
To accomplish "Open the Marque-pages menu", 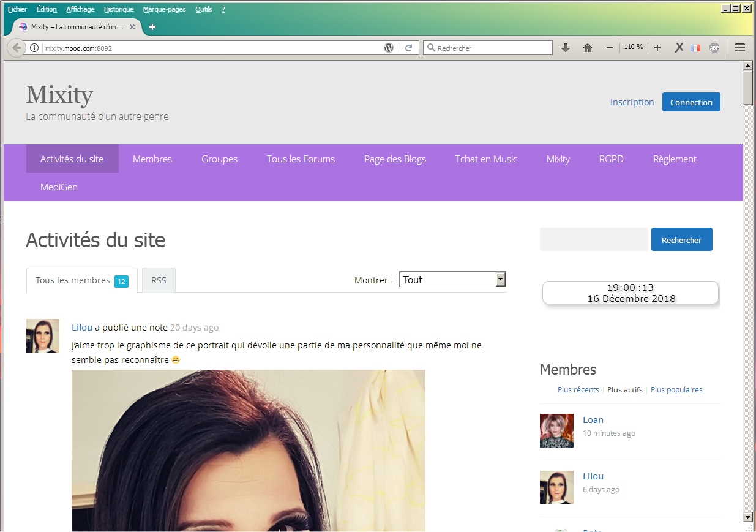I will pyautogui.click(x=165, y=9).
